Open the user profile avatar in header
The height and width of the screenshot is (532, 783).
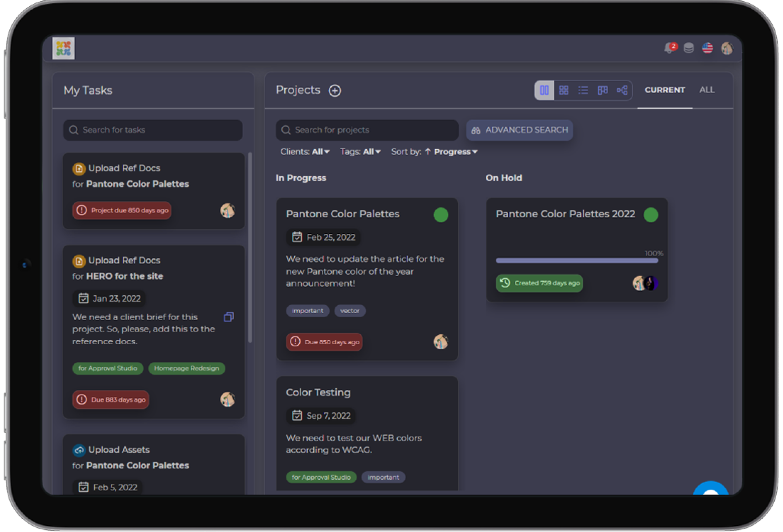tap(727, 48)
